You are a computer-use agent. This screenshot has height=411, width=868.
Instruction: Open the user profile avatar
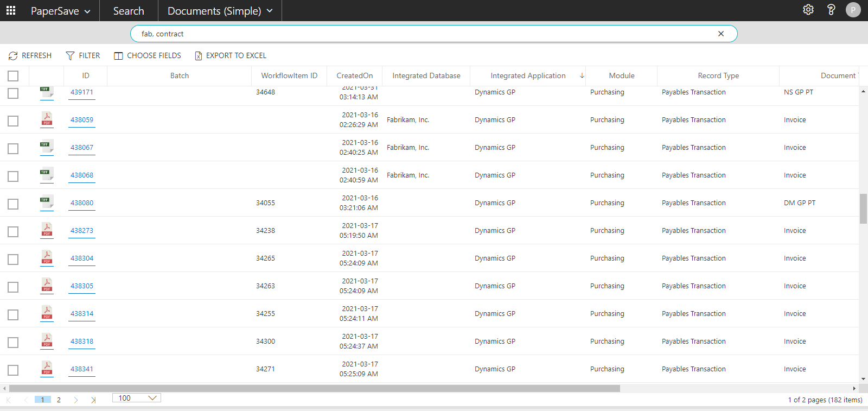click(853, 10)
